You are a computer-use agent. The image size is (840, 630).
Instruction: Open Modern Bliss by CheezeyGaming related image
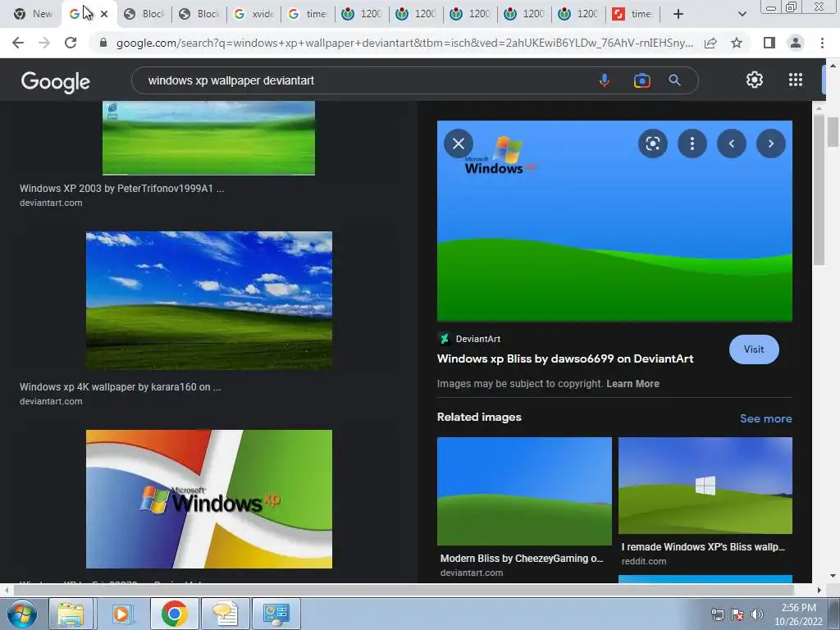[x=524, y=491]
